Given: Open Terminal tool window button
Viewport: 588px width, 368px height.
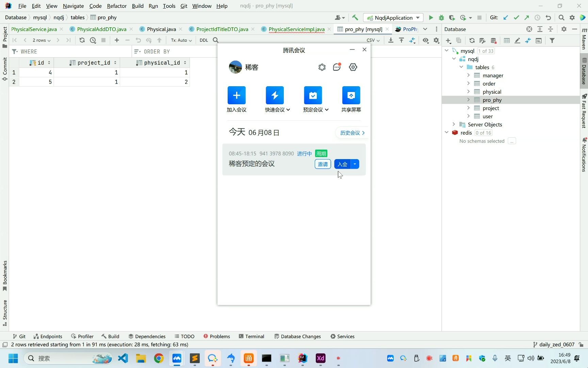Looking at the screenshot, I should (251, 336).
